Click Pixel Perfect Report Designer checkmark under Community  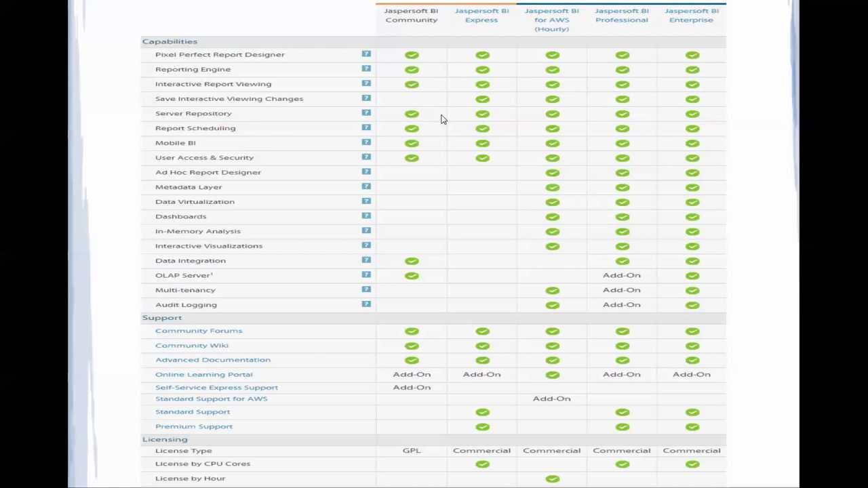[412, 55]
